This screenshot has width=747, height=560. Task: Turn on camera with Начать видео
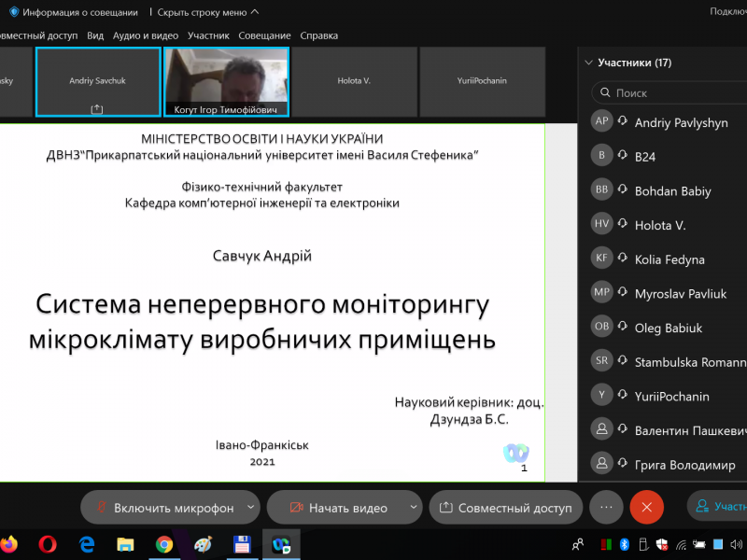tap(337, 508)
